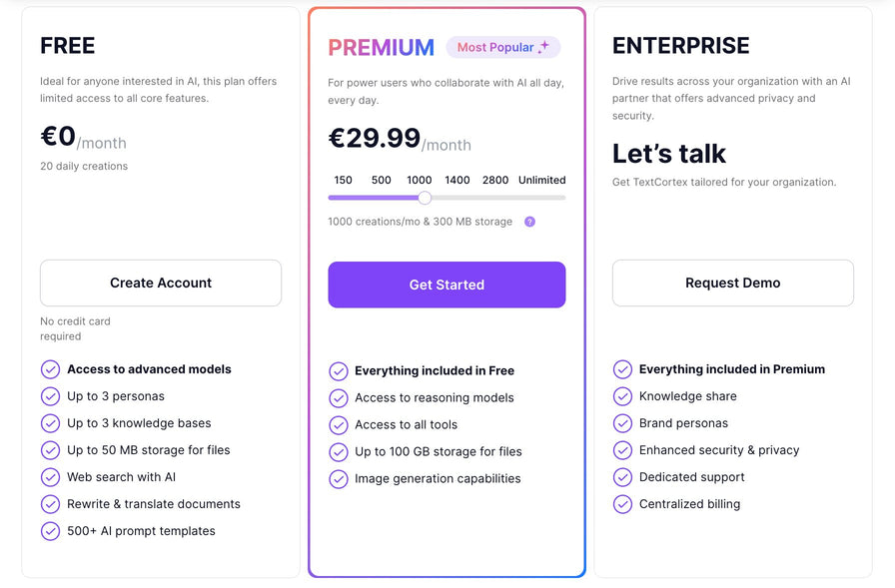The width and height of the screenshot is (895, 588).
Task: Select the 150 creations tier label
Action: (x=343, y=181)
